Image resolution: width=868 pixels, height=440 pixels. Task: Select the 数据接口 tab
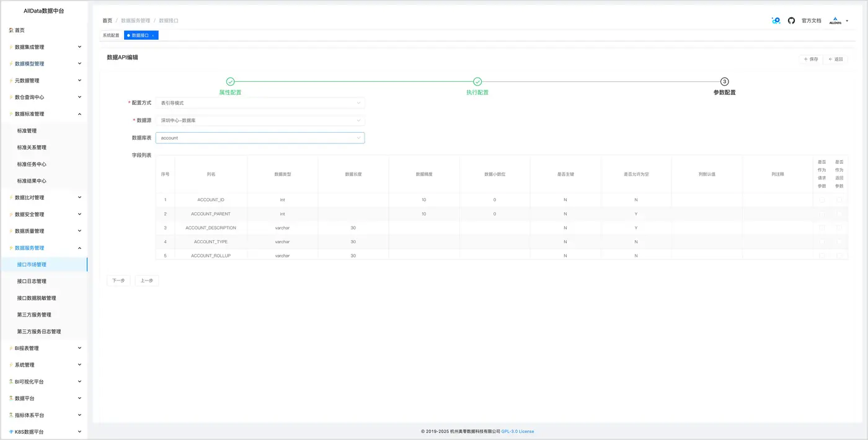pos(141,35)
